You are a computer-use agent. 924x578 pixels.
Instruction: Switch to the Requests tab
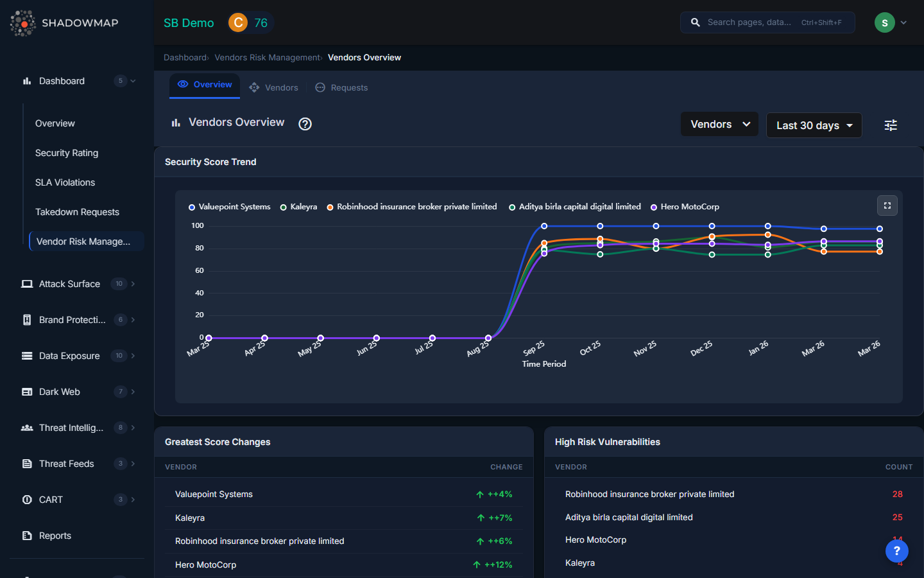342,88
